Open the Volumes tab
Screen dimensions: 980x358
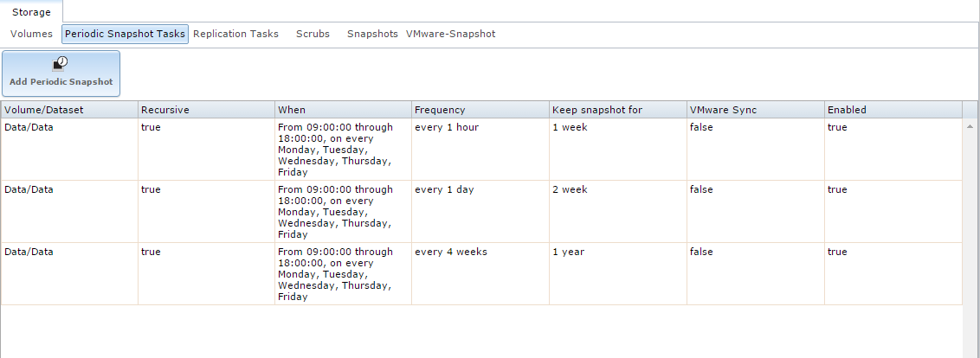coord(31,34)
